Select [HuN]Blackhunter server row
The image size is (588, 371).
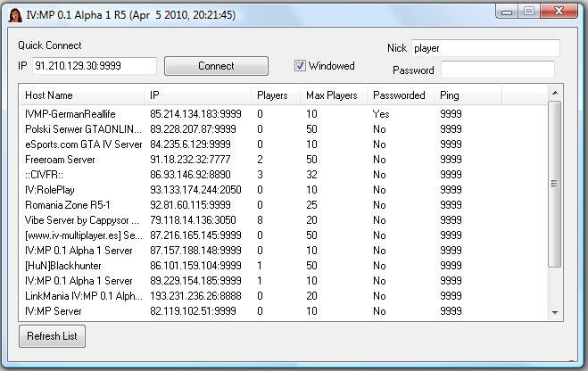(284, 266)
